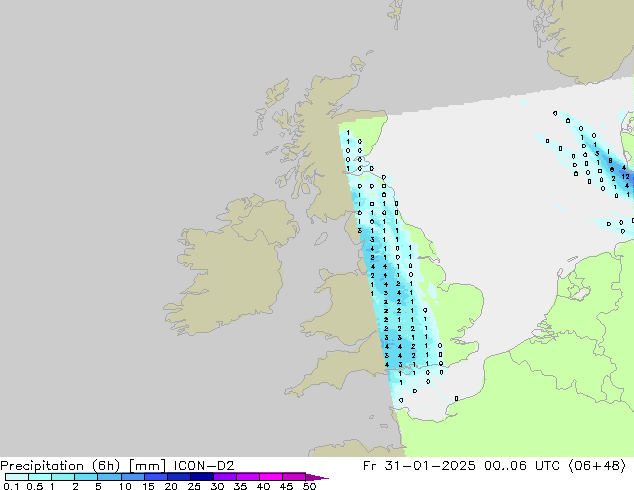Select the 35–40 mm legend color box
Image resolution: width=634 pixels, height=490 pixels.
[x=248, y=477]
